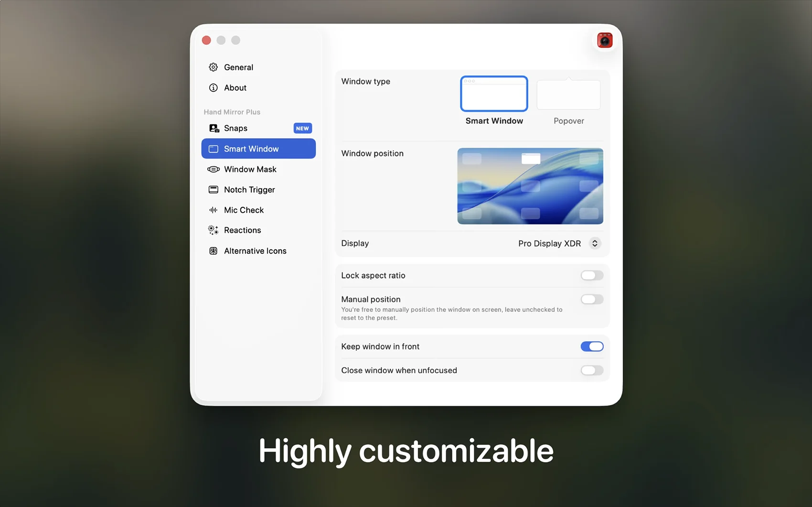Click the Hand Mirror app icon
Screen dimensions: 812x507
coord(605,41)
